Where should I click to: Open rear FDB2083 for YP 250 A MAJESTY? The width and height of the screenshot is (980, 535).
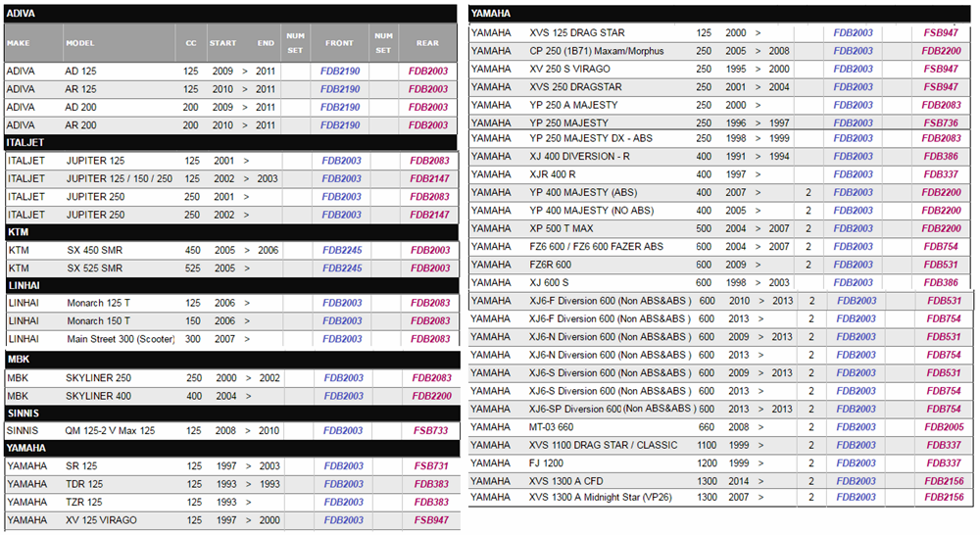point(941,105)
